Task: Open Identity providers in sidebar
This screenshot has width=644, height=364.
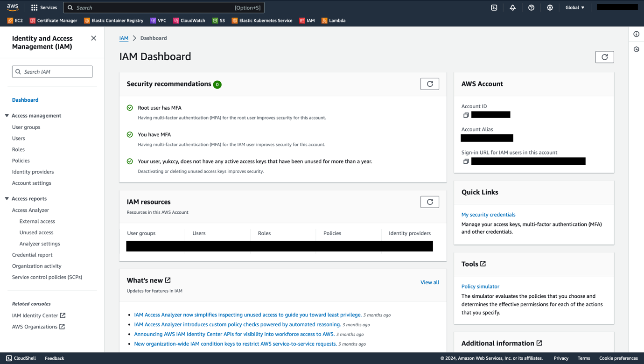Action: tap(33, 172)
